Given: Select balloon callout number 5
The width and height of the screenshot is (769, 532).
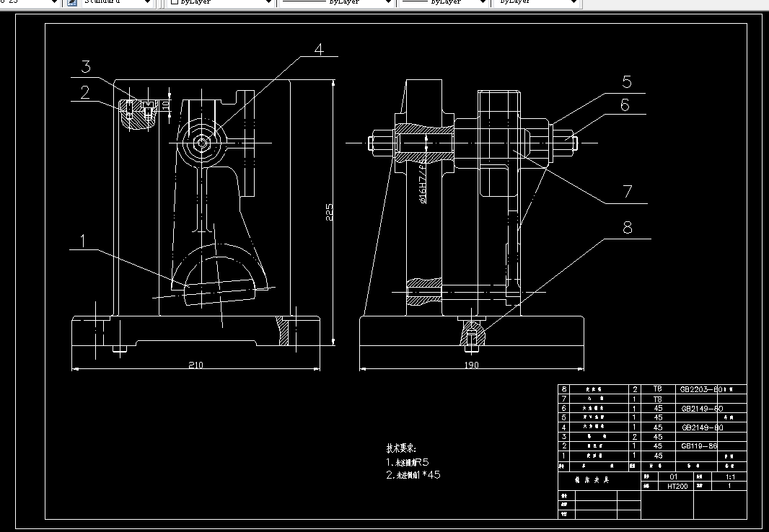Looking at the screenshot, I should [x=627, y=81].
